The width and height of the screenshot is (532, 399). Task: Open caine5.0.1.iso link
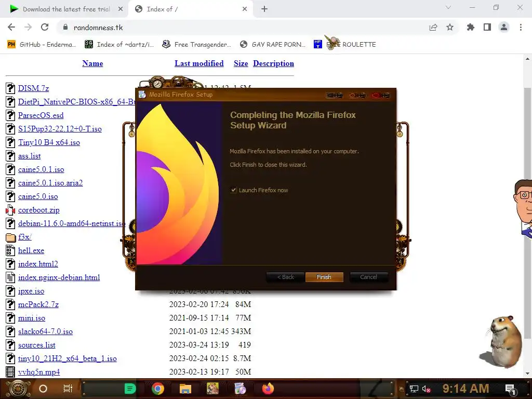41,169
